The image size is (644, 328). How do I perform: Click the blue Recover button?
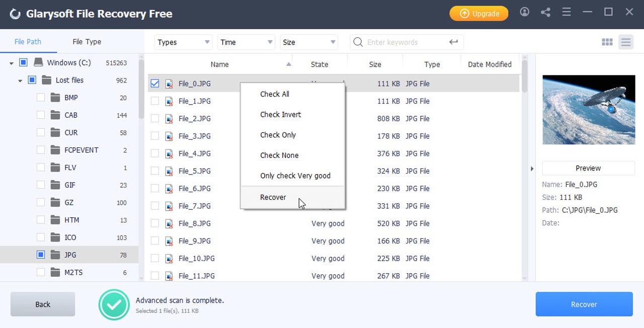(x=584, y=304)
